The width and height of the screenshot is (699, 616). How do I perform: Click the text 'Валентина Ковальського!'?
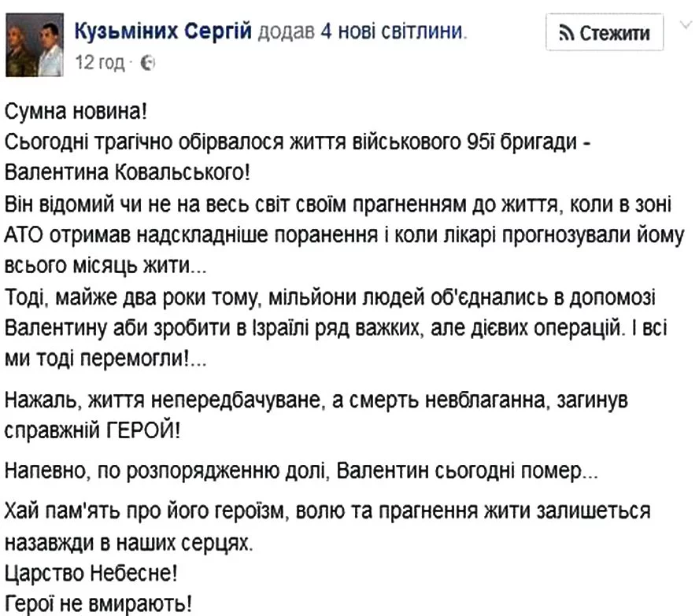click(128, 172)
